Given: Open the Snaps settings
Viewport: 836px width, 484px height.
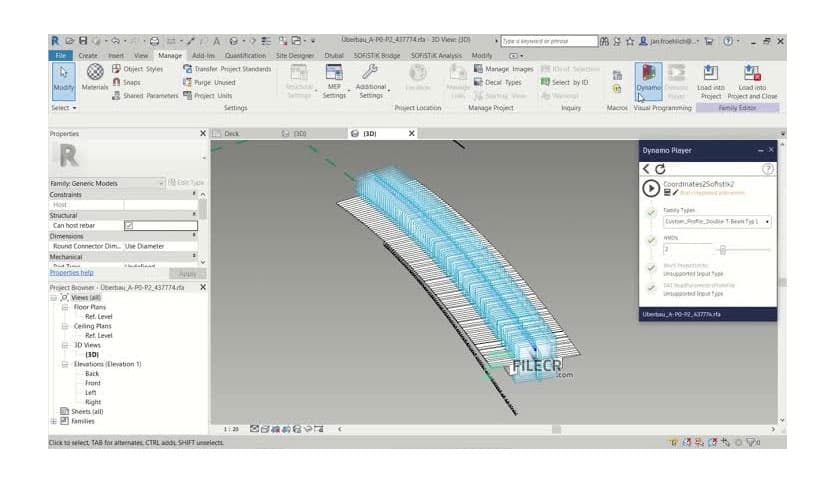Looking at the screenshot, I should click(126, 82).
